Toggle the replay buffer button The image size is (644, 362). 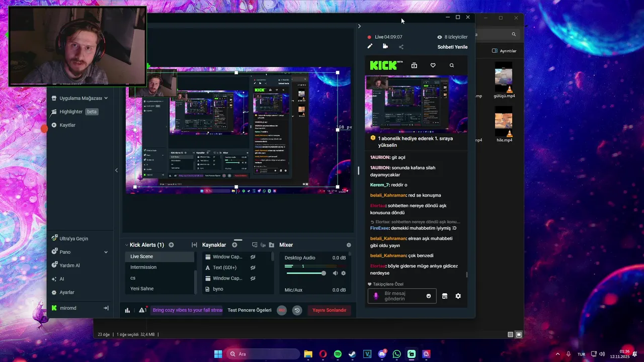(x=297, y=310)
